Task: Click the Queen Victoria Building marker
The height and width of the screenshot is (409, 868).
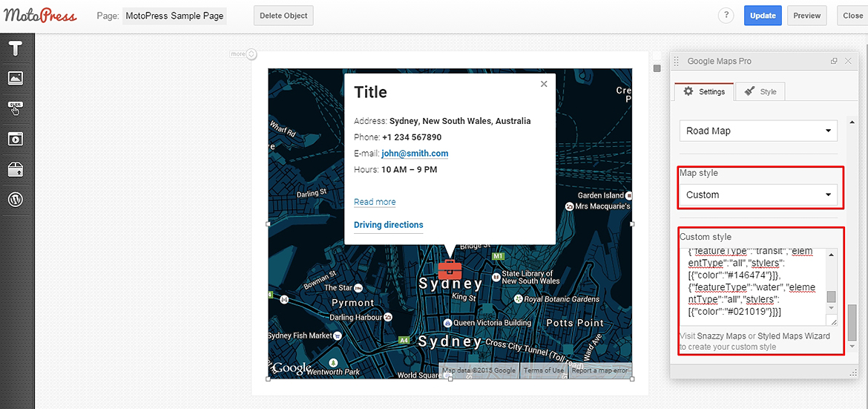Action: [x=447, y=323]
